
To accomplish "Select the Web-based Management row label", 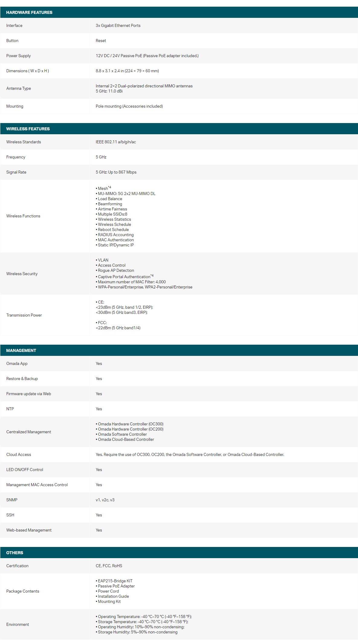I will pyautogui.click(x=29, y=530).
